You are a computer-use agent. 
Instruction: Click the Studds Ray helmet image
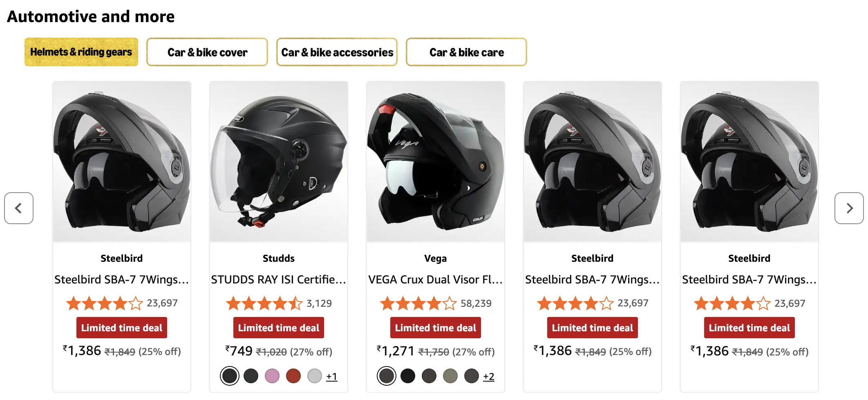pos(279,162)
